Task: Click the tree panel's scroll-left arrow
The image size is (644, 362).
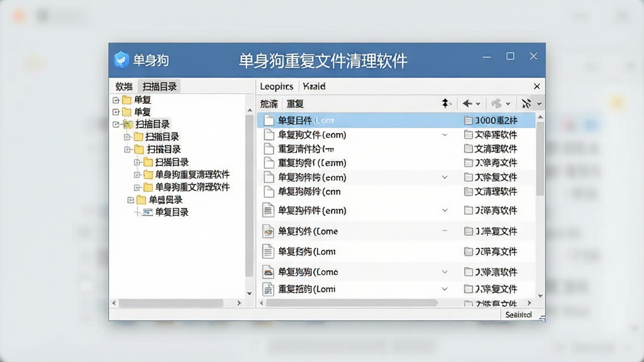Action: pos(114,303)
